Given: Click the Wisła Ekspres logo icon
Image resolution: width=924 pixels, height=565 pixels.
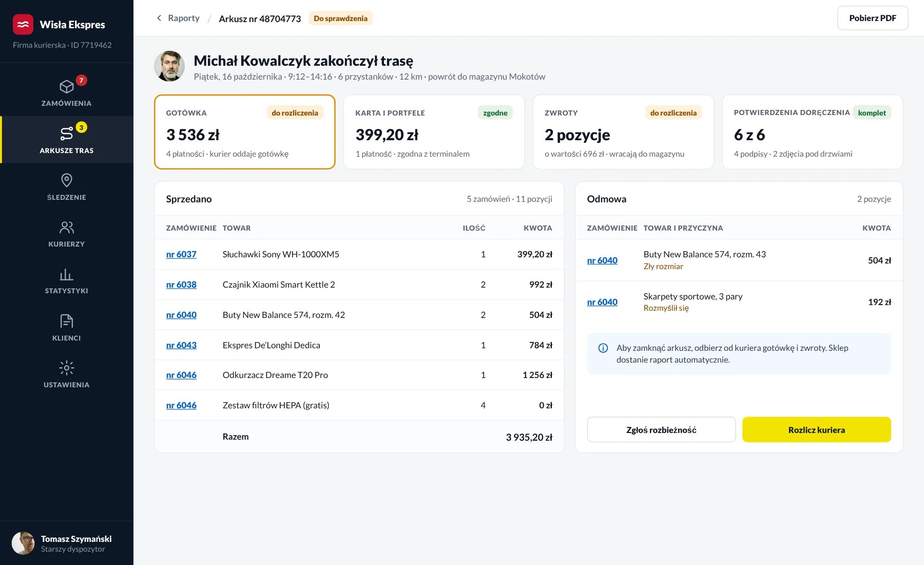Looking at the screenshot, I should 23,24.
